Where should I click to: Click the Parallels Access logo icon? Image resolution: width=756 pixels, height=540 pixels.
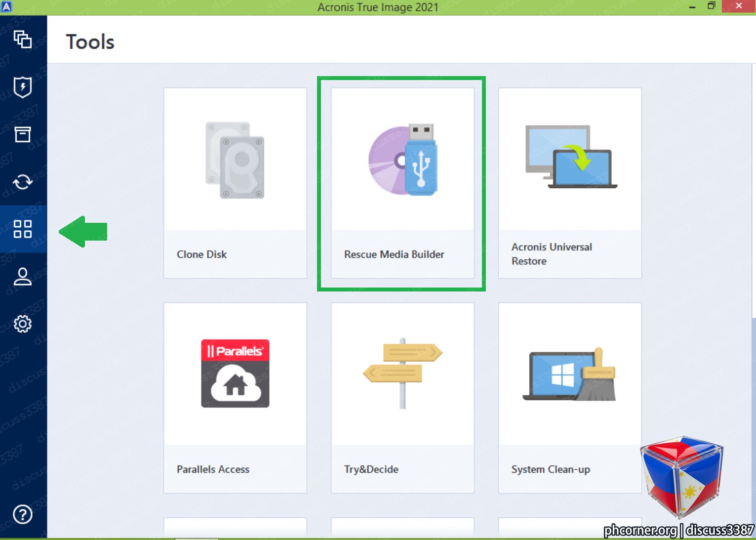tap(235, 374)
